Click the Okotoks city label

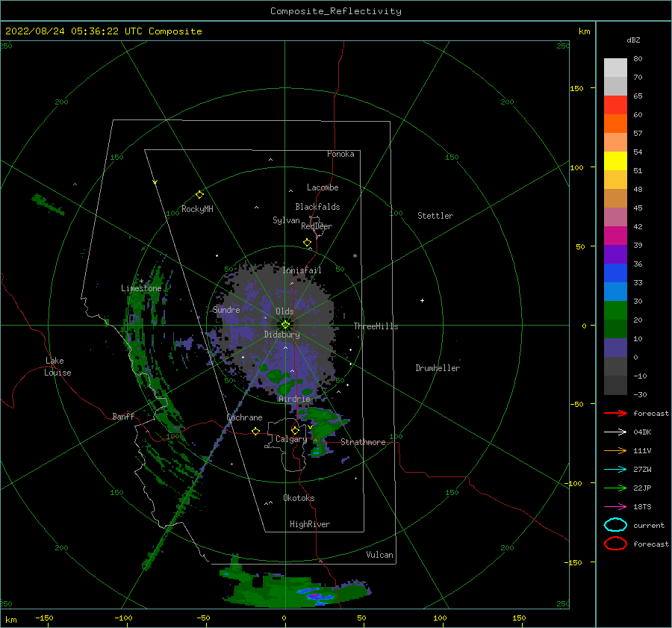pyautogui.click(x=299, y=498)
